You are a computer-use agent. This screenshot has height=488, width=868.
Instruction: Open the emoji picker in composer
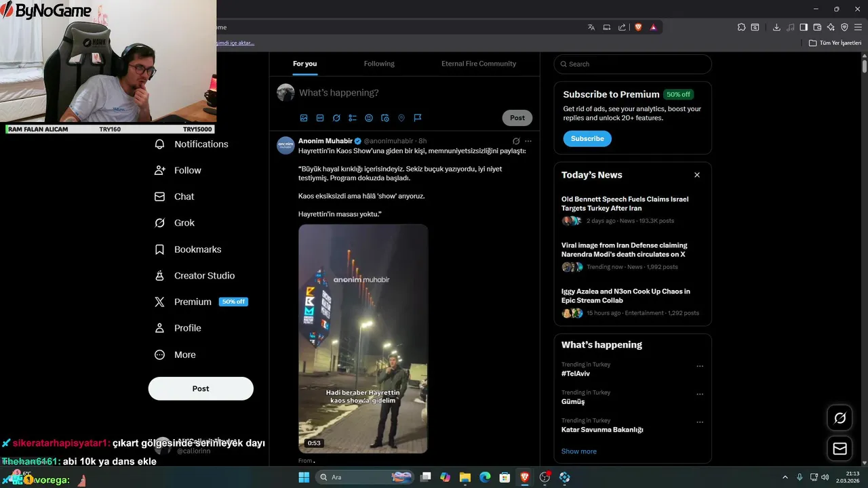369,118
